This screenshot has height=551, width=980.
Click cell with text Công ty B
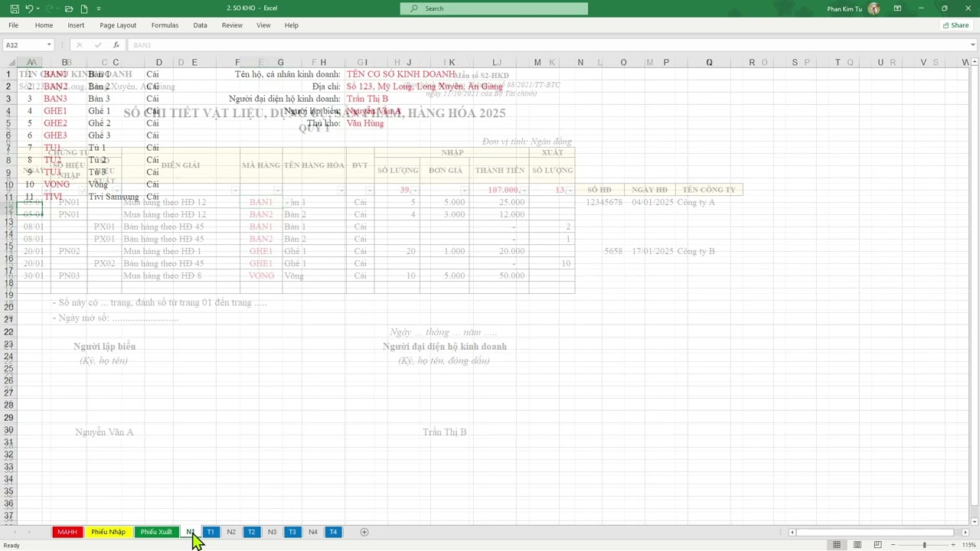pyautogui.click(x=696, y=251)
